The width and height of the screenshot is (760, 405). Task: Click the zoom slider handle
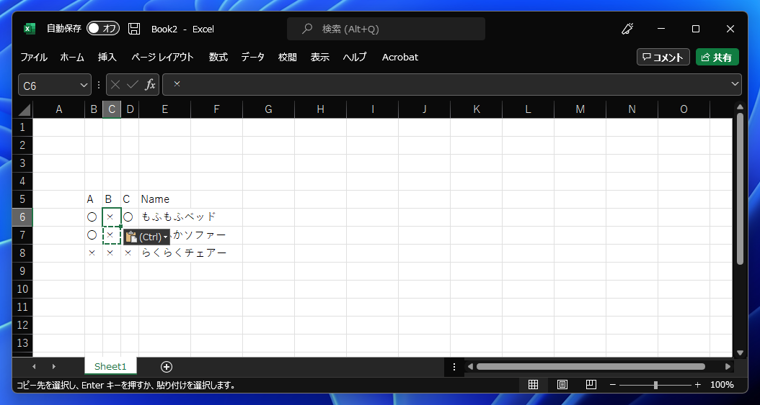(656, 385)
